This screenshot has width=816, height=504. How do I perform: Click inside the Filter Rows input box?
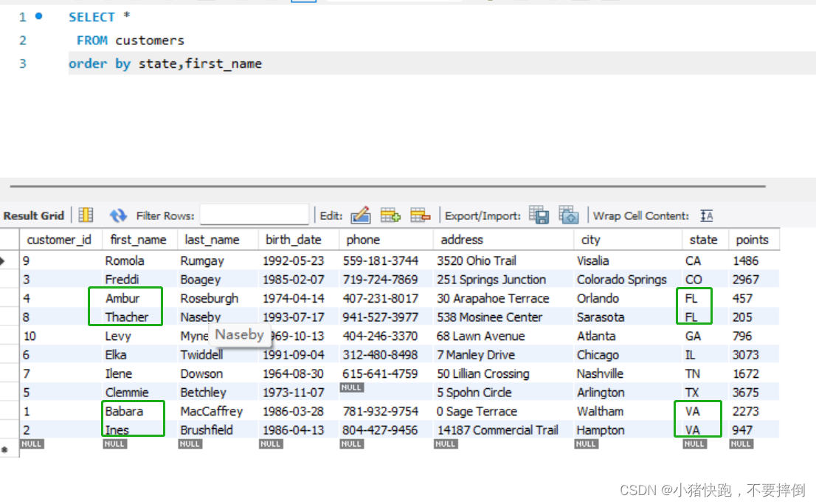(x=254, y=215)
